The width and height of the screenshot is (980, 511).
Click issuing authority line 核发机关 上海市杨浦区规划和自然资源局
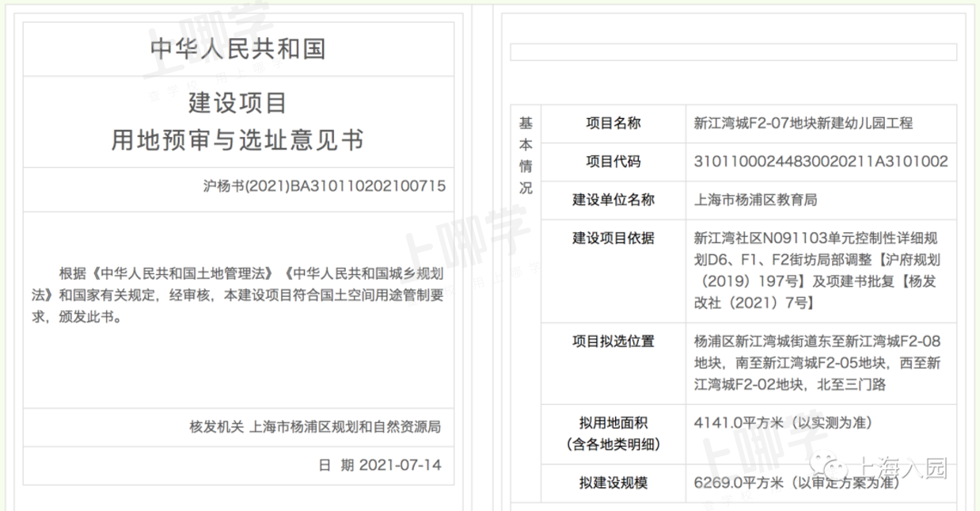315,426
